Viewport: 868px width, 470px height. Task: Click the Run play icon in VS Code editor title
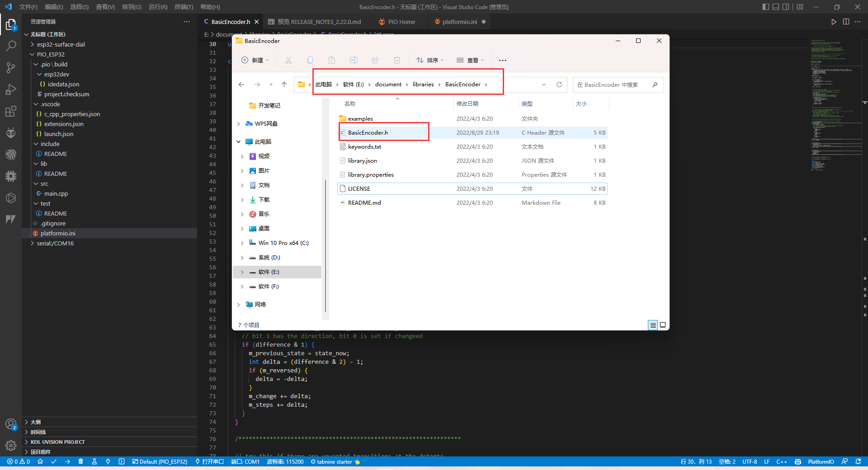(x=834, y=22)
